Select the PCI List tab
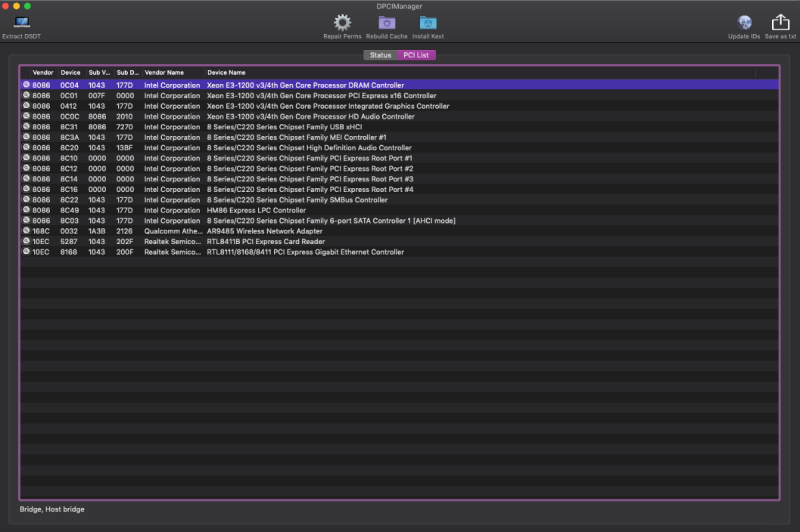 tap(417, 55)
